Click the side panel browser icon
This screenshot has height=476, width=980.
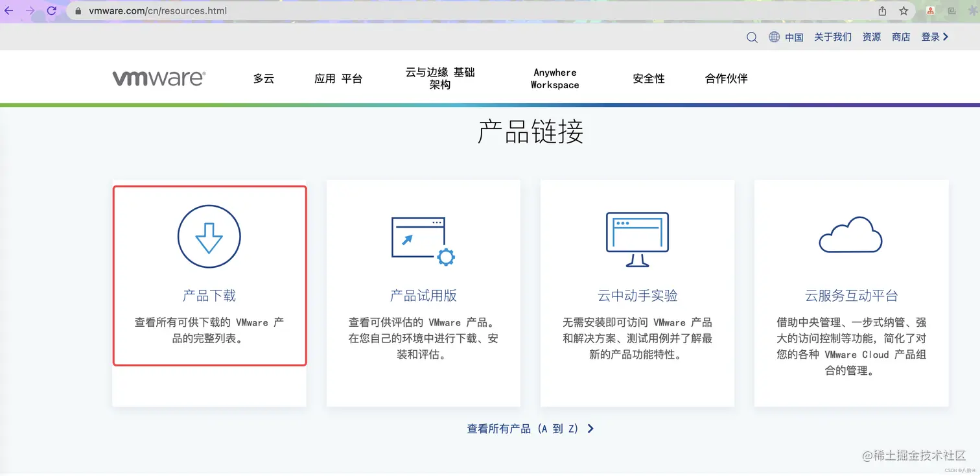click(x=951, y=11)
